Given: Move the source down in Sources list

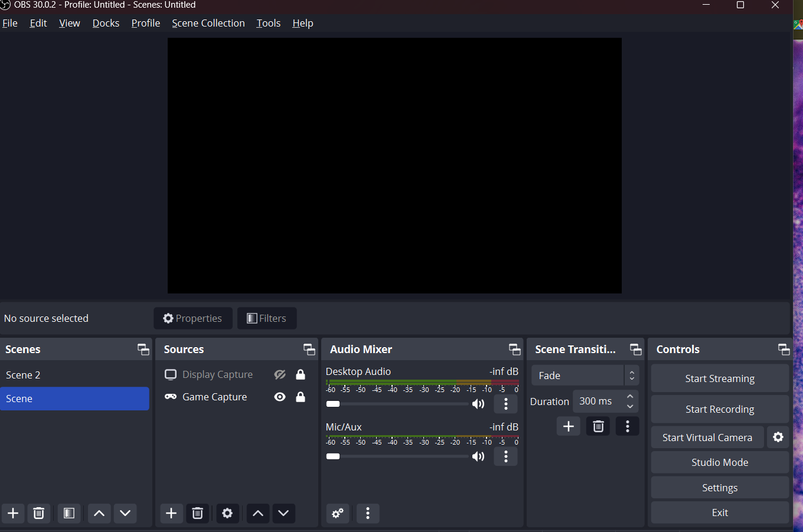Looking at the screenshot, I should 283,513.
